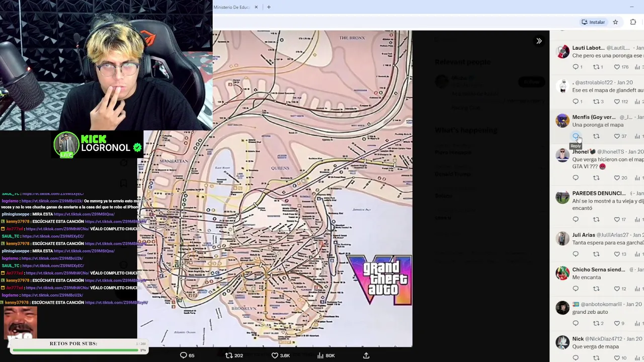Like PAREDES DENUNCI comment with 17 likes
The height and width of the screenshot is (362, 644).
(620, 219)
